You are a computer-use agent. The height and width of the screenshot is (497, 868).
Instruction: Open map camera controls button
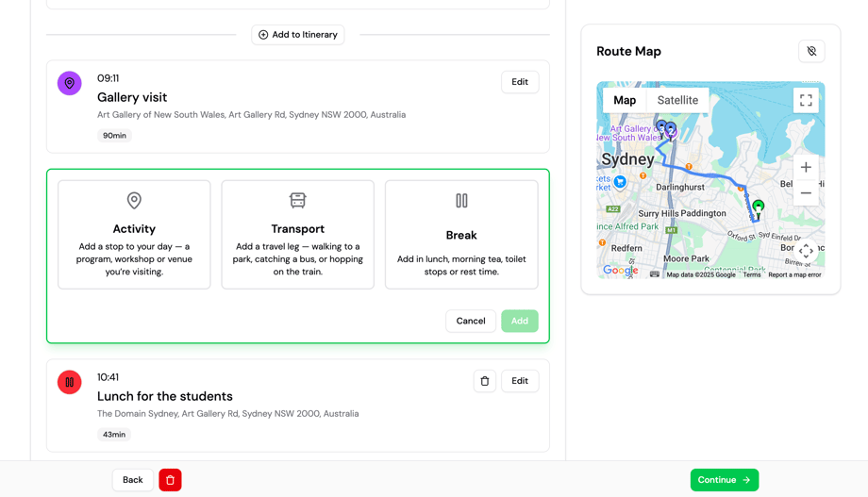coord(806,251)
